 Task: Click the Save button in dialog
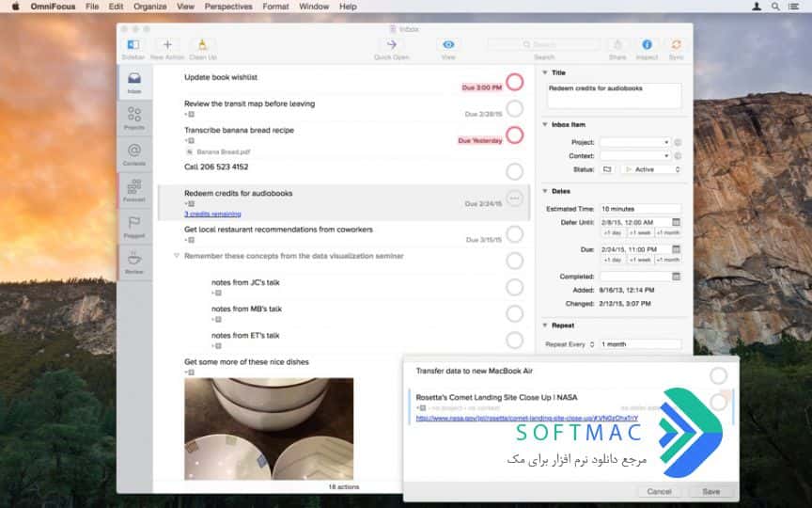click(711, 491)
